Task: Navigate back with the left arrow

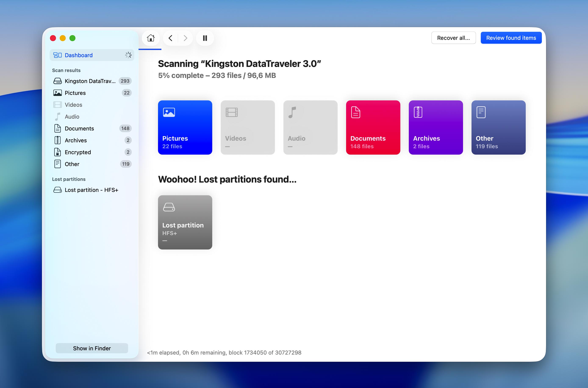Action: (x=171, y=38)
